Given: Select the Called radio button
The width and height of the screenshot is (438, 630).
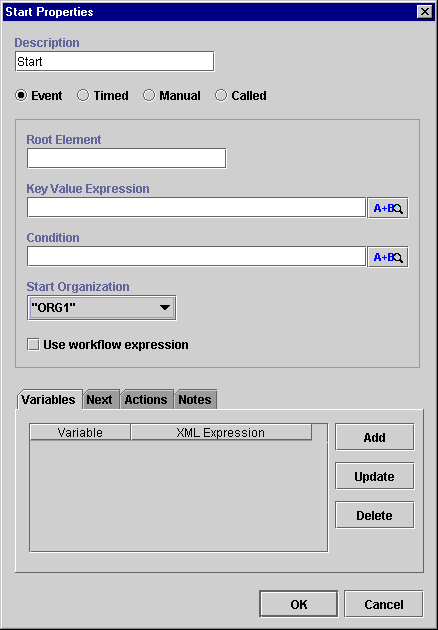Looking at the screenshot, I should (221, 96).
